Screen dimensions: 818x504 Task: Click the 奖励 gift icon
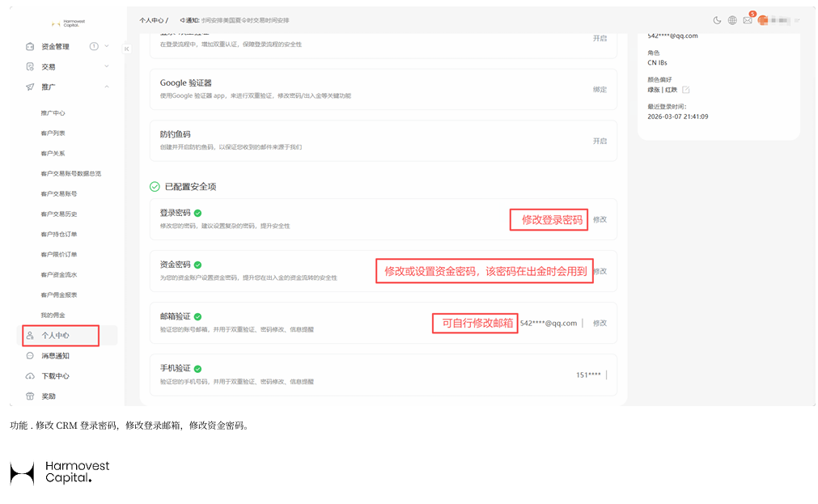click(30, 396)
